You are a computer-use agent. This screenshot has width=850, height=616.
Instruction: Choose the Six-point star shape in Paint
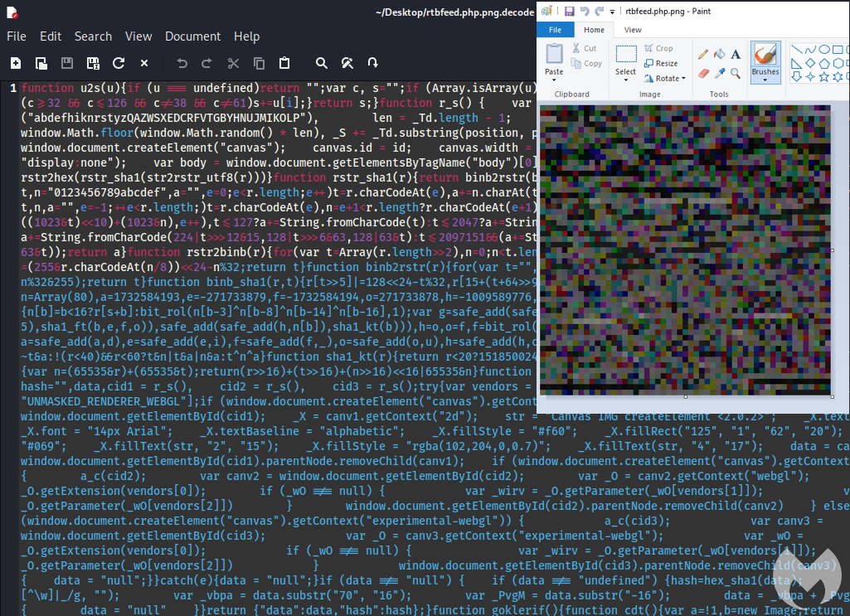[838, 77]
